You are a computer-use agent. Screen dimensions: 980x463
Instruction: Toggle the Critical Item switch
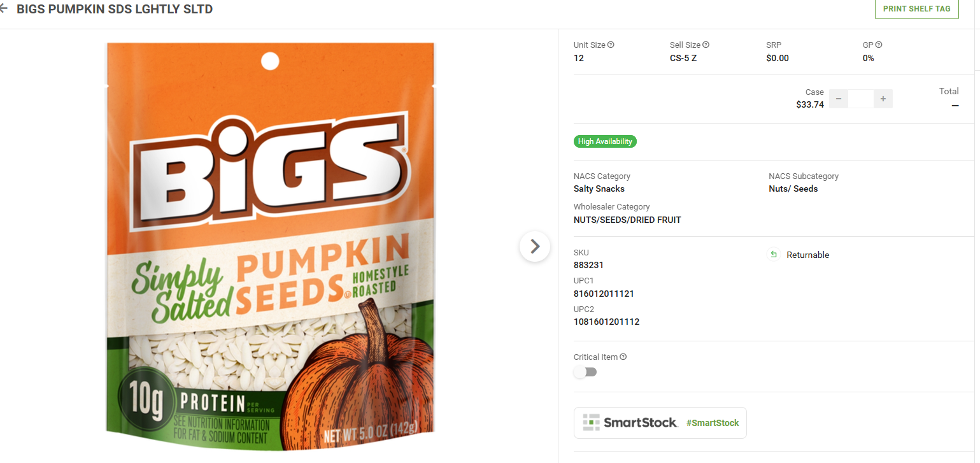pos(585,372)
